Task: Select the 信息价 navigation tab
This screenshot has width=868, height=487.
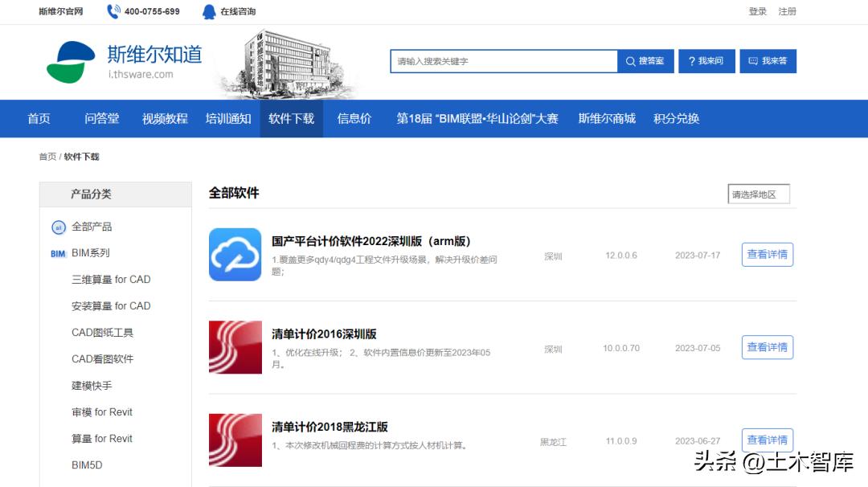Action: [354, 118]
